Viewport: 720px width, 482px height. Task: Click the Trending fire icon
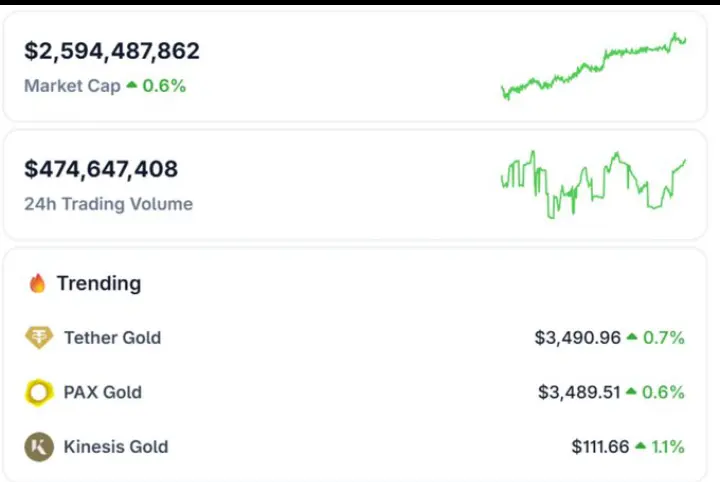click(38, 284)
